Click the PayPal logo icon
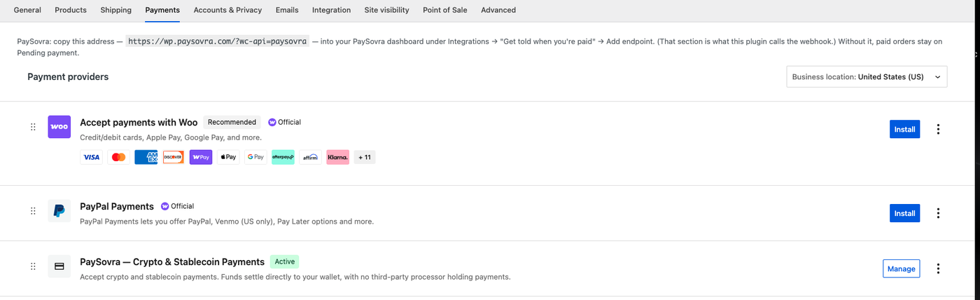The height and width of the screenshot is (300, 980). click(x=59, y=211)
